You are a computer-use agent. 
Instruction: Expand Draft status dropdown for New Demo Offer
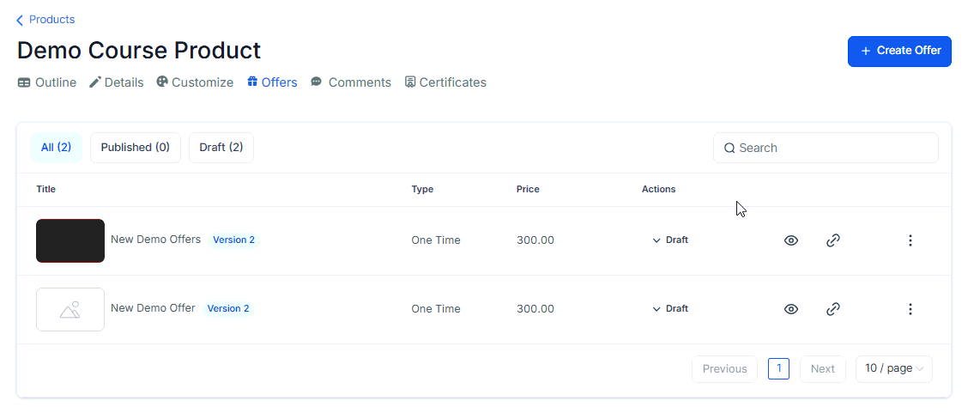[x=670, y=309]
